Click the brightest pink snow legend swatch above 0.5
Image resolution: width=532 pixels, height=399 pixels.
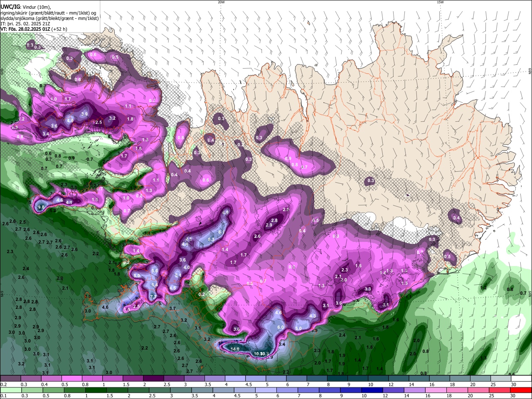(71, 378)
